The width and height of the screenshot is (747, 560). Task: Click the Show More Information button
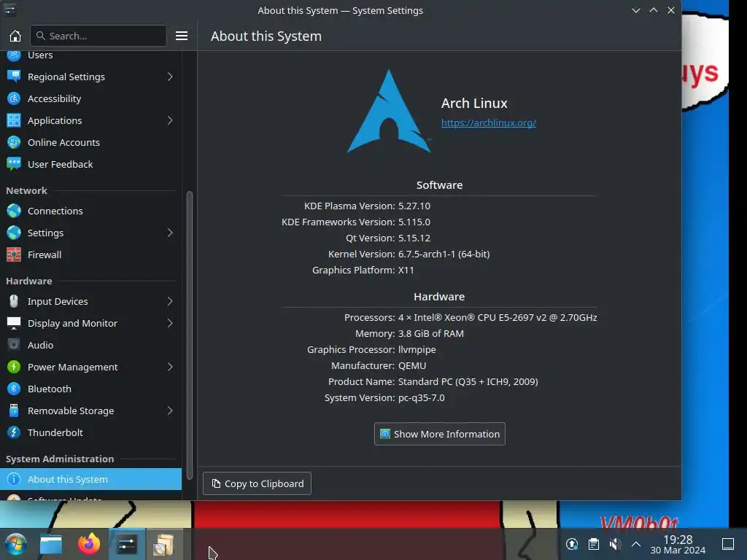tap(440, 434)
